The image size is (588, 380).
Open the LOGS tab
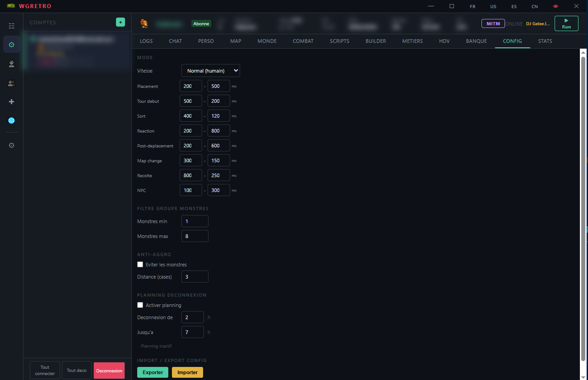click(x=146, y=41)
